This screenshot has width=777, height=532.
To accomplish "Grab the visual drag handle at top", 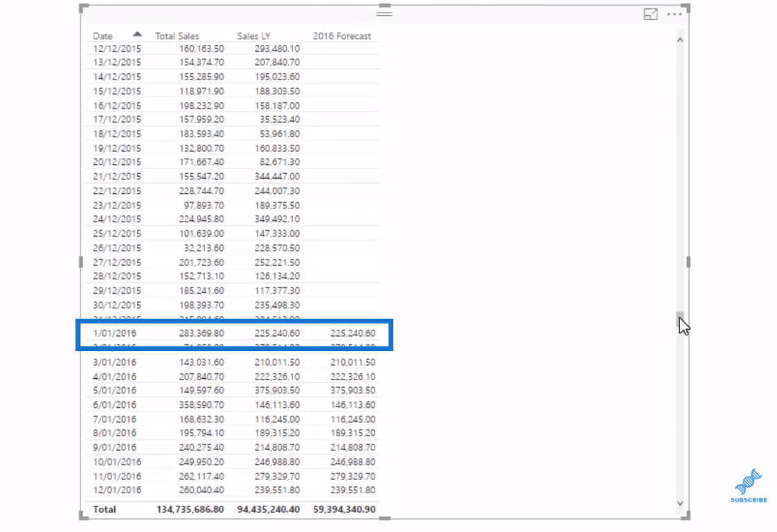I will click(x=384, y=13).
